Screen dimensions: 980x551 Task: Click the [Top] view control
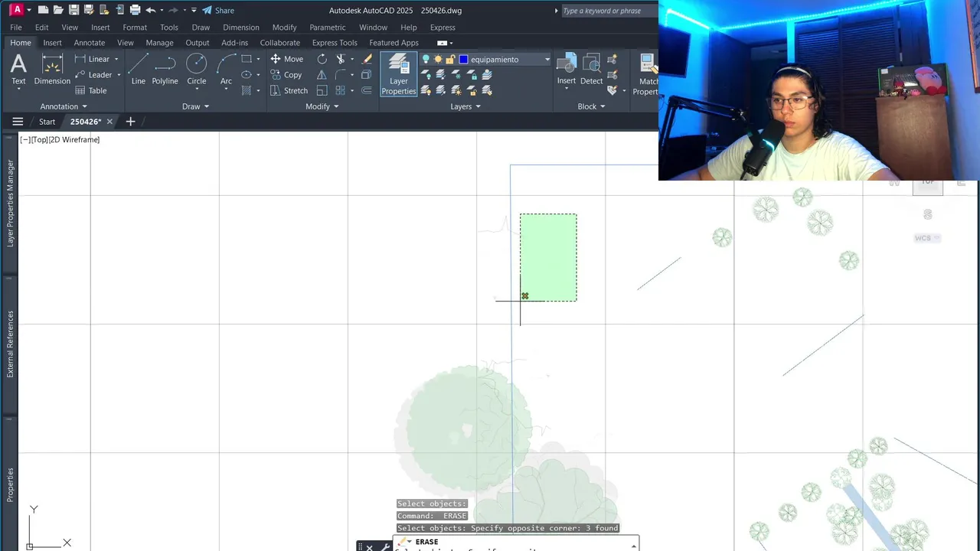[40, 139]
